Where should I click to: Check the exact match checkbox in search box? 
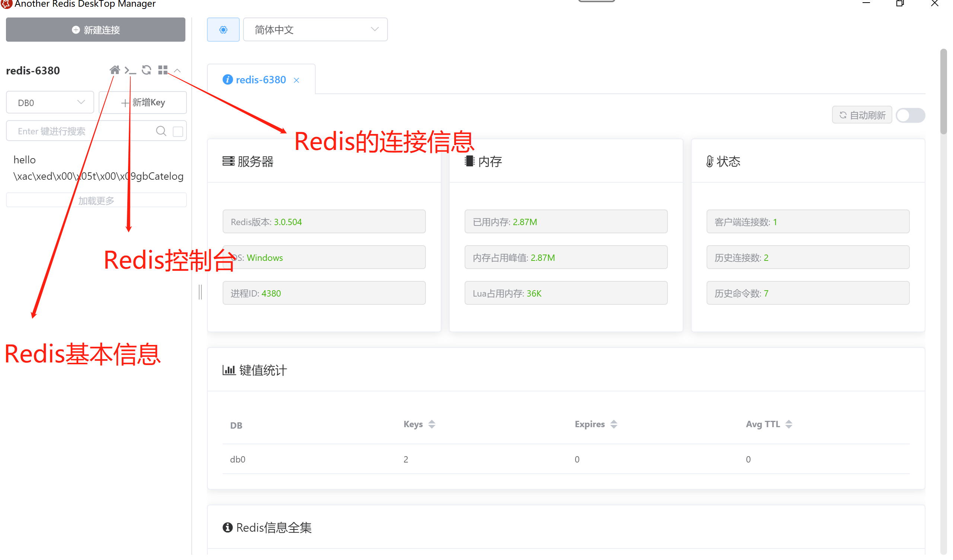pyautogui.click(x=178, y=132)
